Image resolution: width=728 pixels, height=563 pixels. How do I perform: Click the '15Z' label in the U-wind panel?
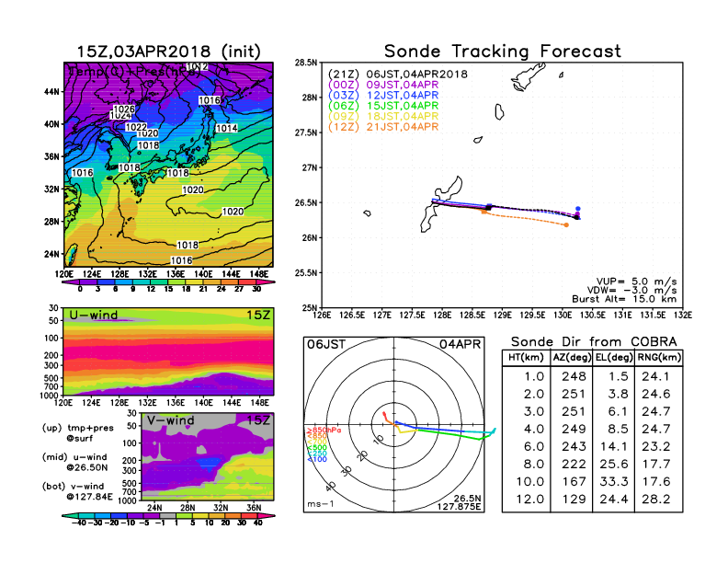(x=258, y=315)
